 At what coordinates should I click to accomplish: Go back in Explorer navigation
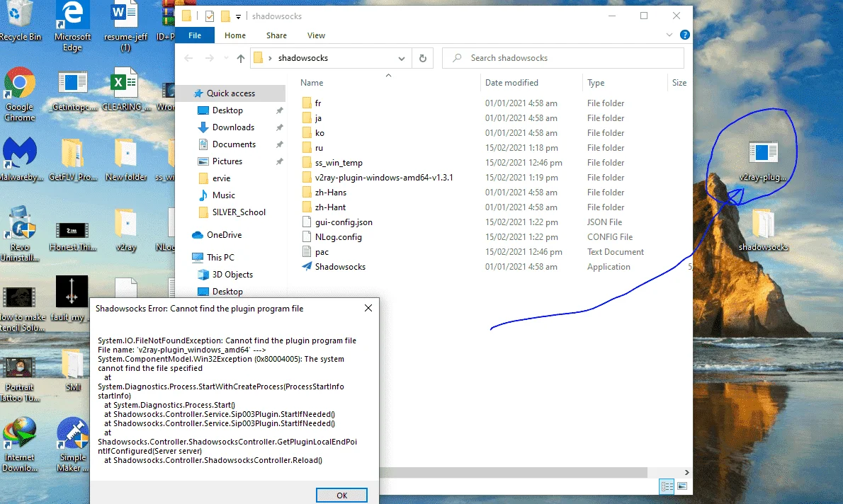(x=188, y=58)
